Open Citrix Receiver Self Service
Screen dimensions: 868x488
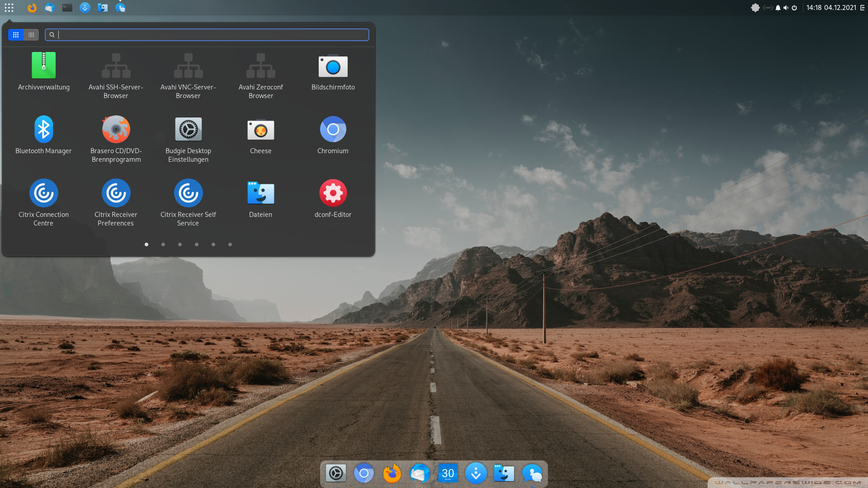click(188, 193)
